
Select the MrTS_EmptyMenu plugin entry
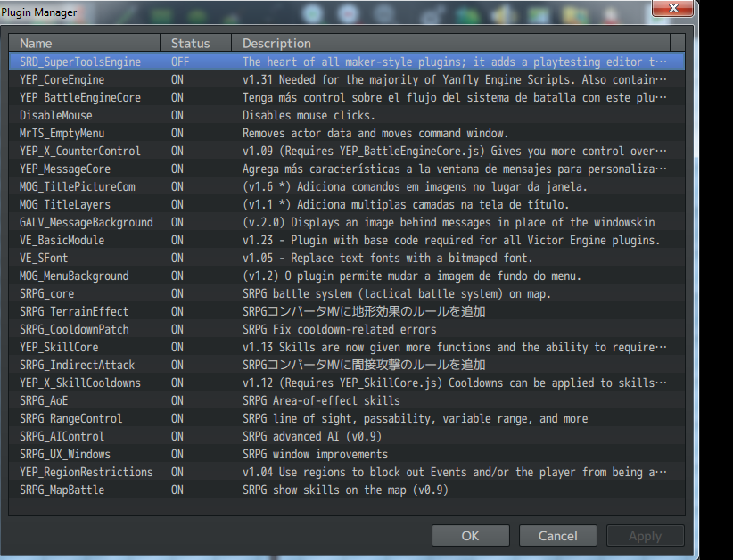coord(346,133)
